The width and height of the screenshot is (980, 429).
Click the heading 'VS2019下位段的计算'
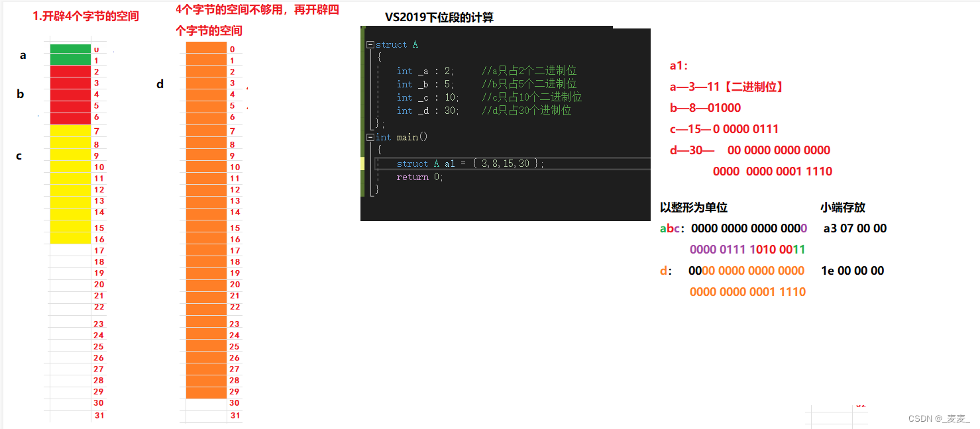tap(439, 18)
